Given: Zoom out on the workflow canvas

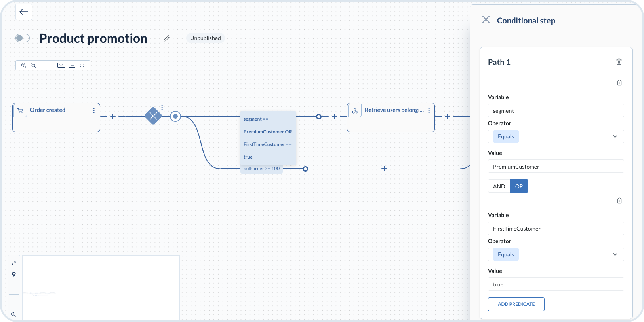Looking at the screenshot, I should point(33,65).
